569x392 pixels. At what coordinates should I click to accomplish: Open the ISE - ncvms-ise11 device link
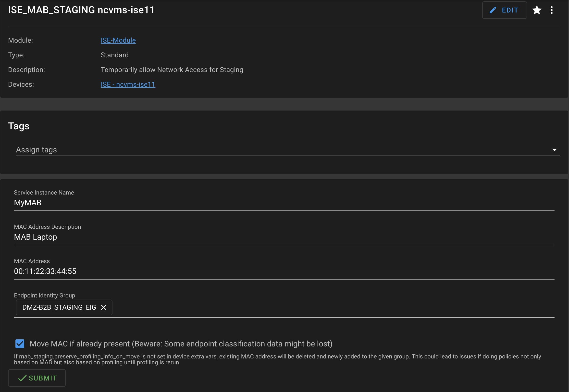point(128,85)
